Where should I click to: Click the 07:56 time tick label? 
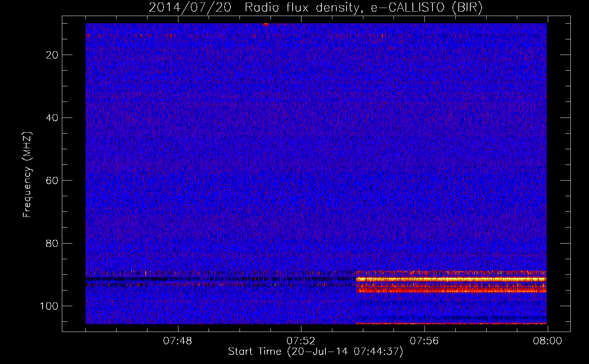point(424,341)
